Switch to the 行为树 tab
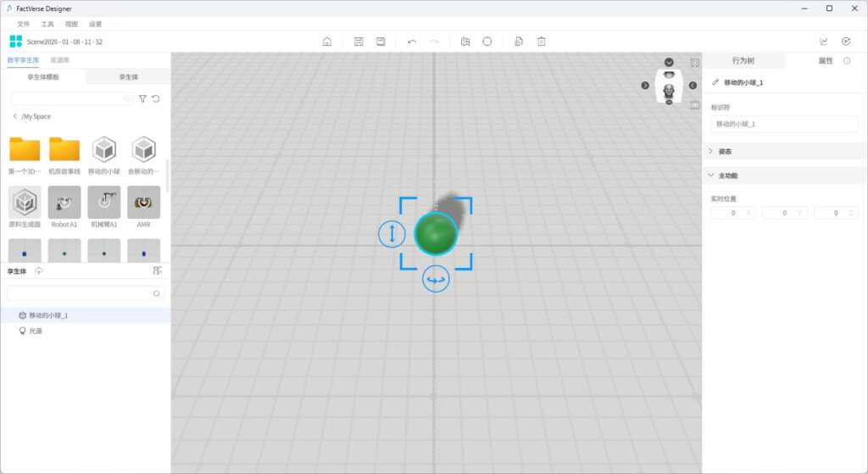 [x=743, y=61]
